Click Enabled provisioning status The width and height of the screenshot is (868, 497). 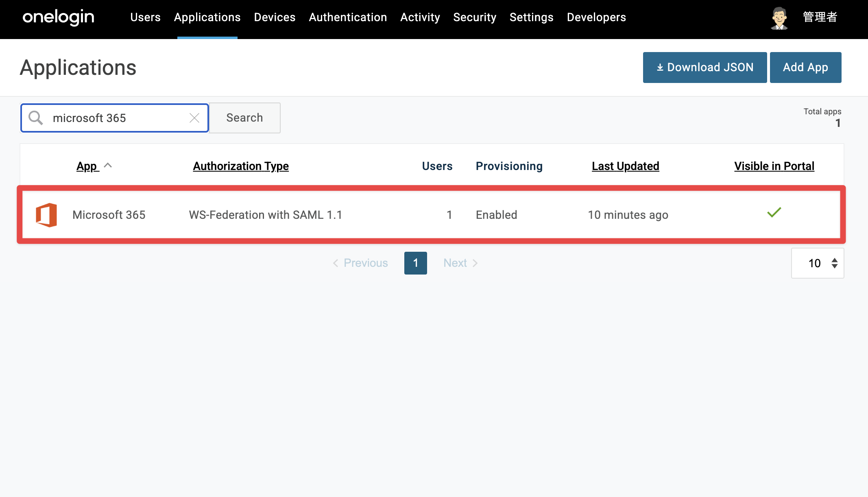click(x=497, y=215)
